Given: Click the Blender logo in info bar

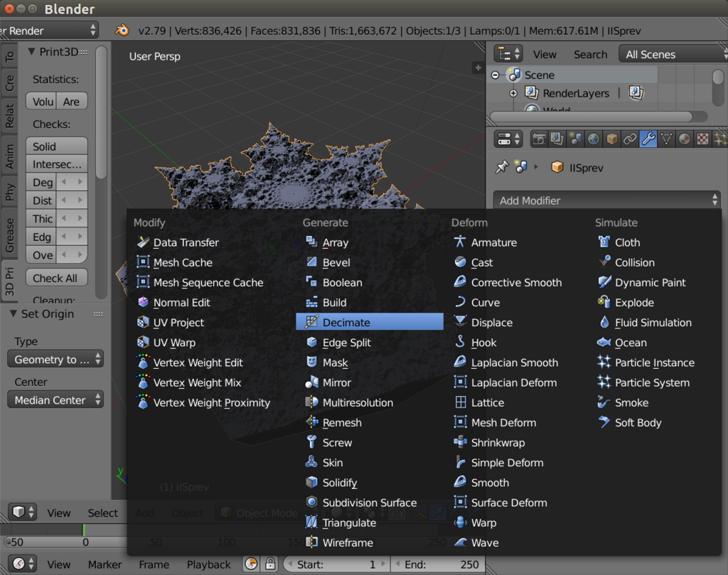Looking at the screenshot, I should (x=122, y=31).
